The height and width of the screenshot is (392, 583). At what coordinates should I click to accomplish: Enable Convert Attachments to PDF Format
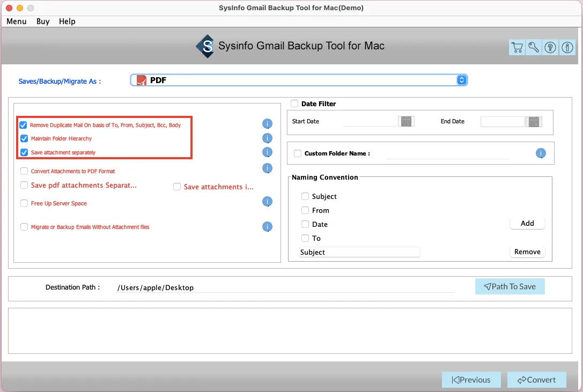click(24, 171)
